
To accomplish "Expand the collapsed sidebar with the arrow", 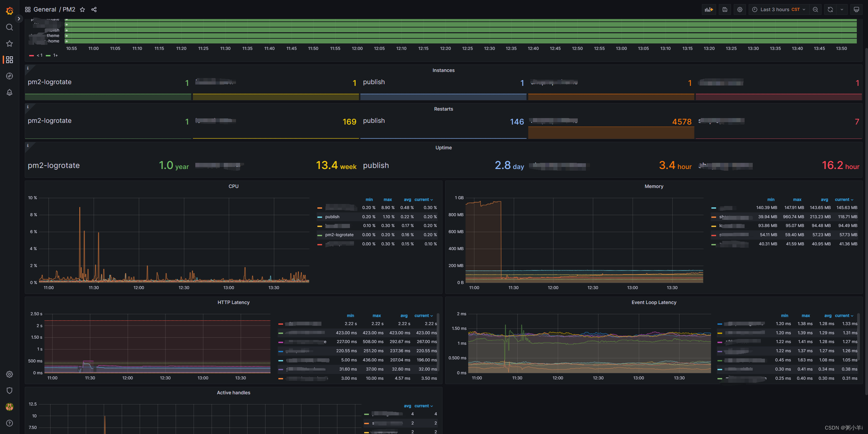I will click(19, 19).
